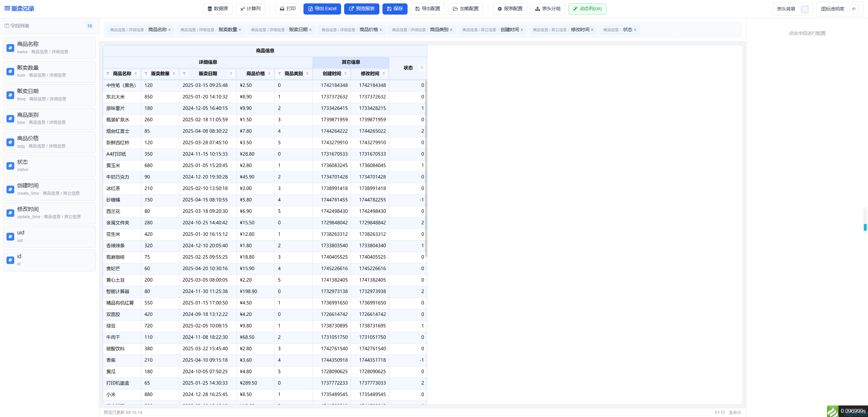Sort by 贩卖数量 column arrows
Image resolution: width=868 pixels, height=417 pixels.
174,74
